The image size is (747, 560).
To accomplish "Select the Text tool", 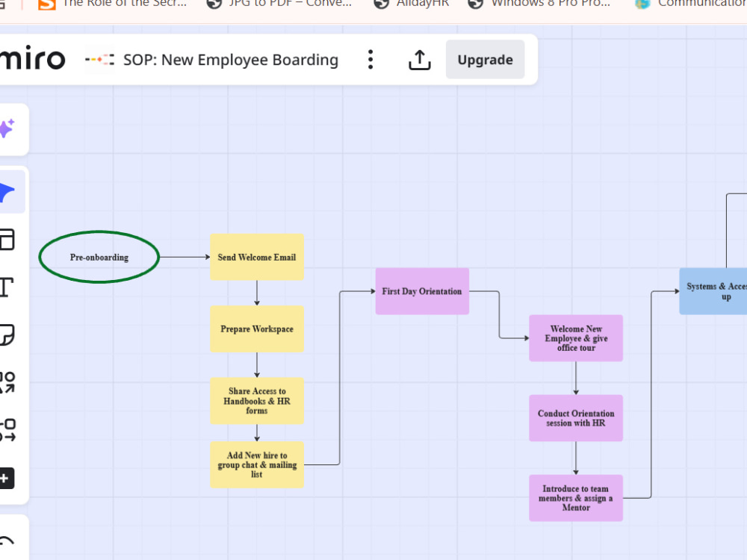I will (x=6, y=287).
